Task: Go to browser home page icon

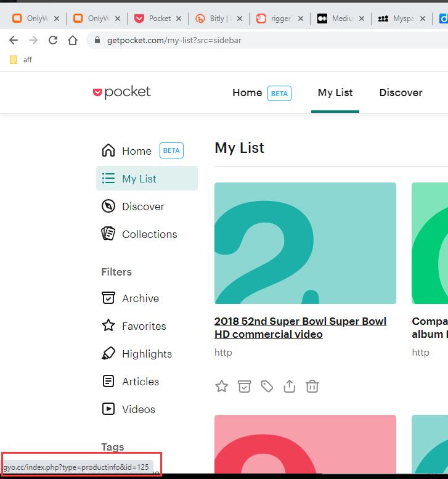Action: 73,40
